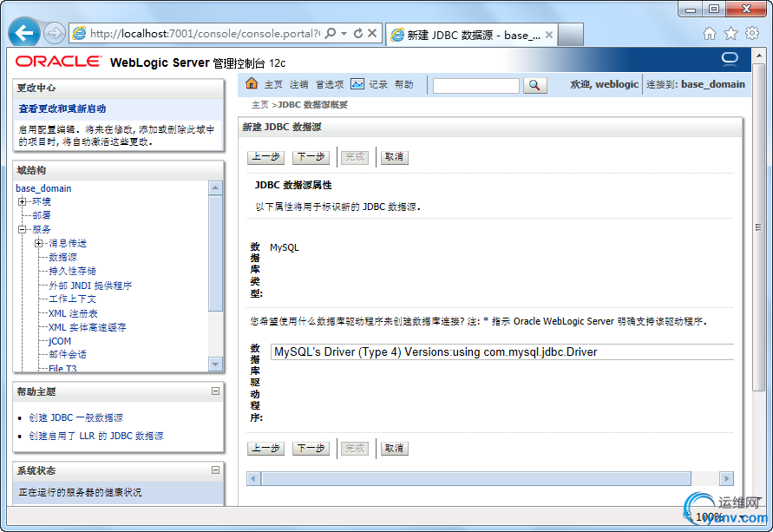Select the 服务 tree item label

point(42,229)
